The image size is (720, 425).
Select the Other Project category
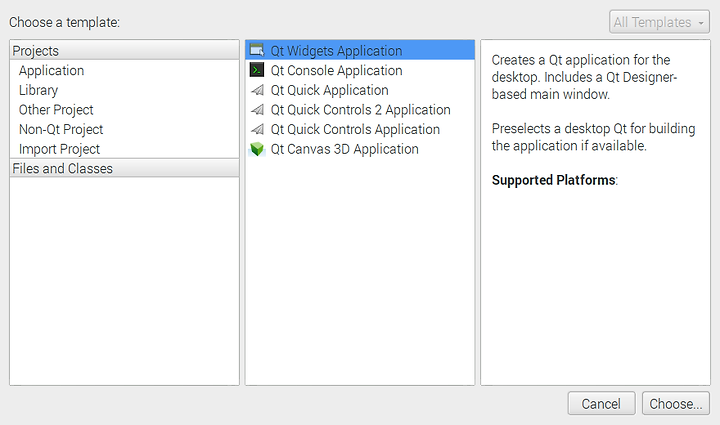[x=56, y=110]
